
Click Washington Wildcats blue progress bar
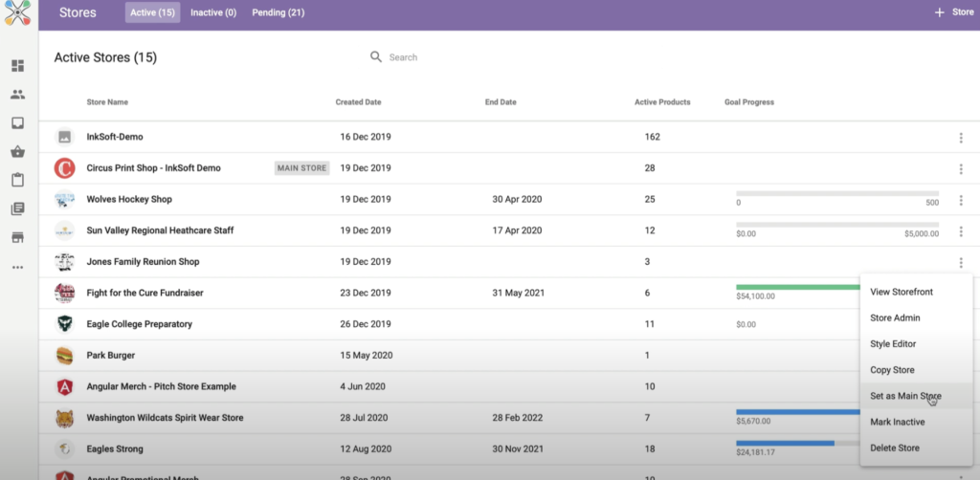click(x=798, y=412)
